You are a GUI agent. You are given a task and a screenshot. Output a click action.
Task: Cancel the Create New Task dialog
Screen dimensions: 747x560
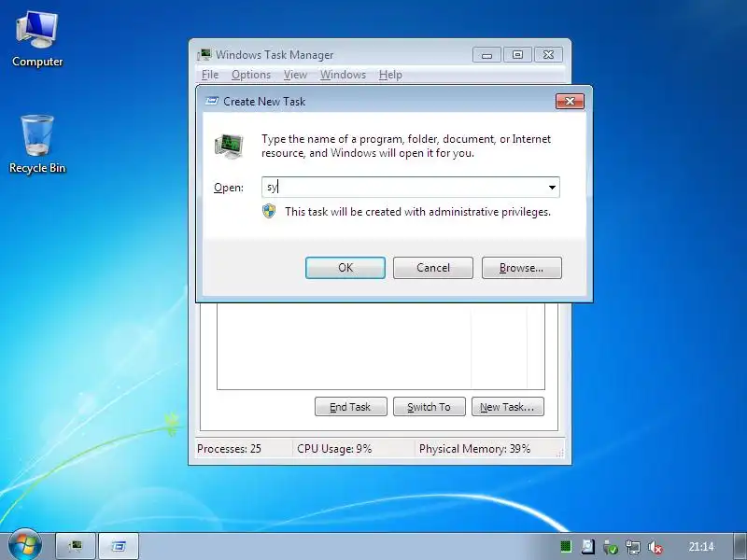[x=433, y=268]
